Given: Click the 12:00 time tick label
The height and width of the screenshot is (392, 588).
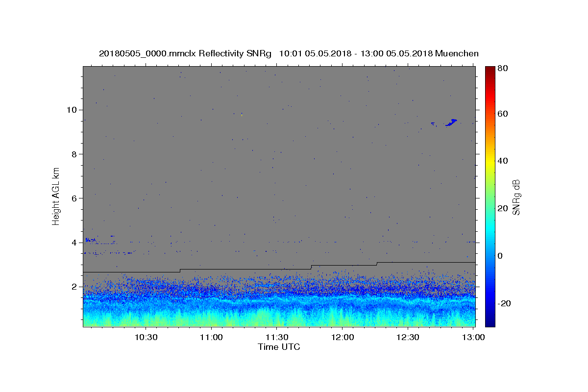Looking at the screenshot, I should pos(343,338).
